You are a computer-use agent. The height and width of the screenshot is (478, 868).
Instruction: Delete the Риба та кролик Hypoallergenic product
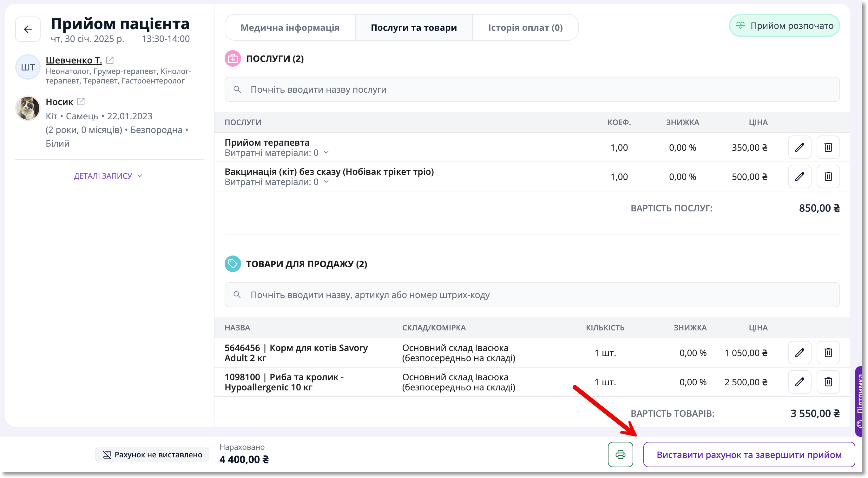(828, 382)
